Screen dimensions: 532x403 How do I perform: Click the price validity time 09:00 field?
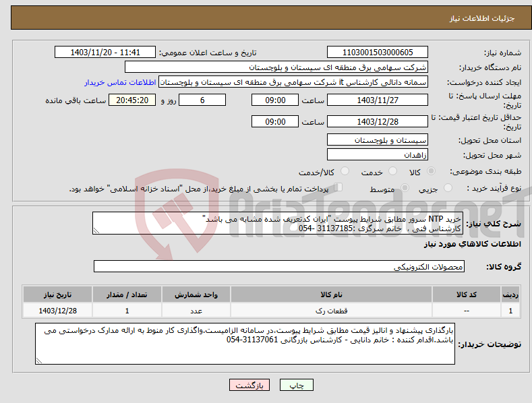pyautogui.click(x=275, y=121)
